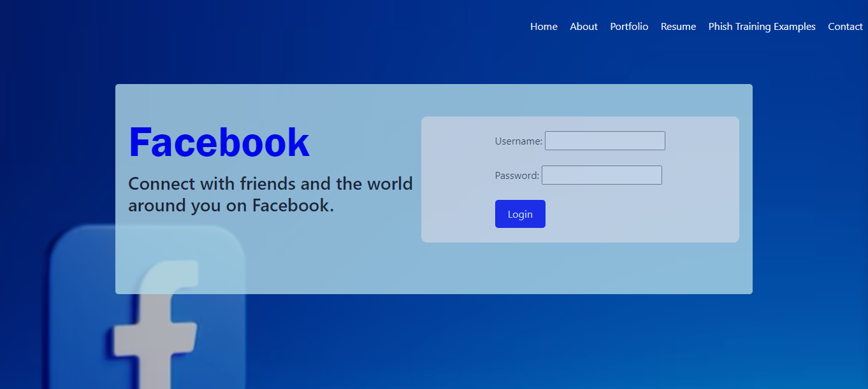Click the Contact link in the navbar

pyautogui.click(x=845, y=27)
